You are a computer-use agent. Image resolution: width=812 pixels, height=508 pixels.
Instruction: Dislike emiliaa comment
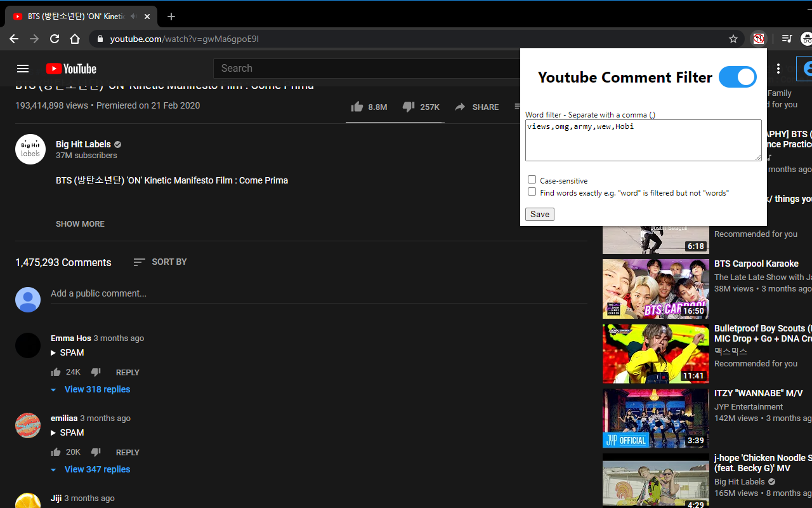click(96, 452)
